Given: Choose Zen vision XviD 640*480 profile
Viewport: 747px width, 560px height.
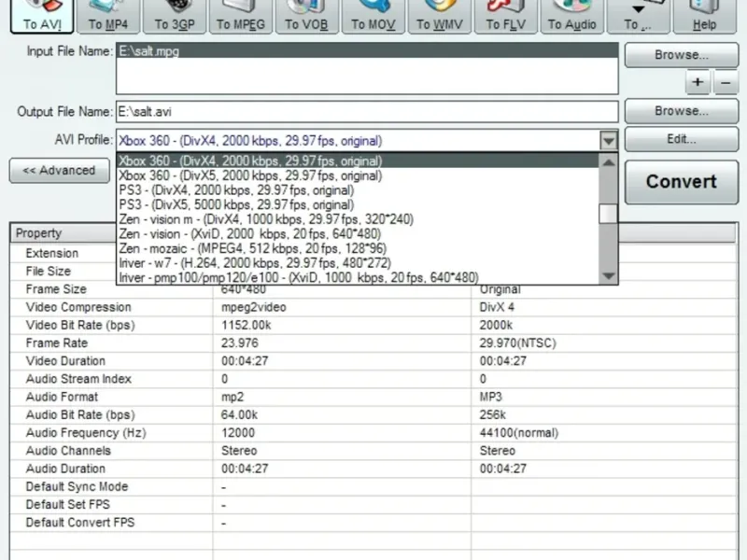Looking at the screenshot, I should click(x=250, y=234).
